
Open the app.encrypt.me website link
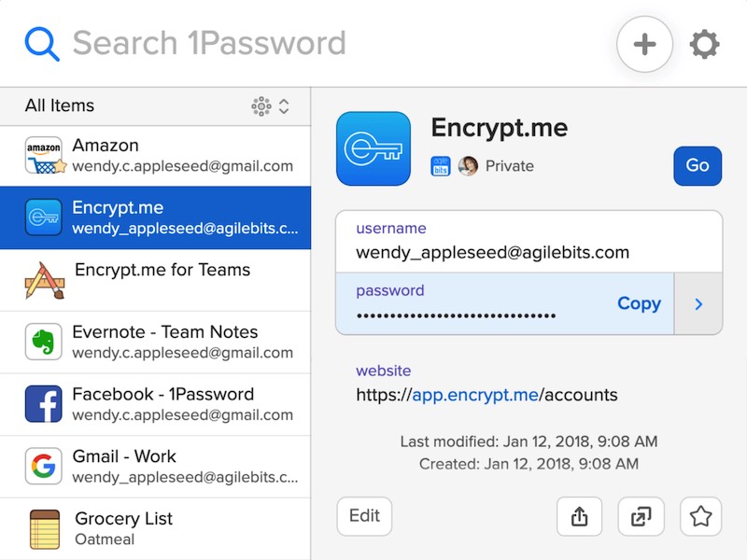[475, 395]
